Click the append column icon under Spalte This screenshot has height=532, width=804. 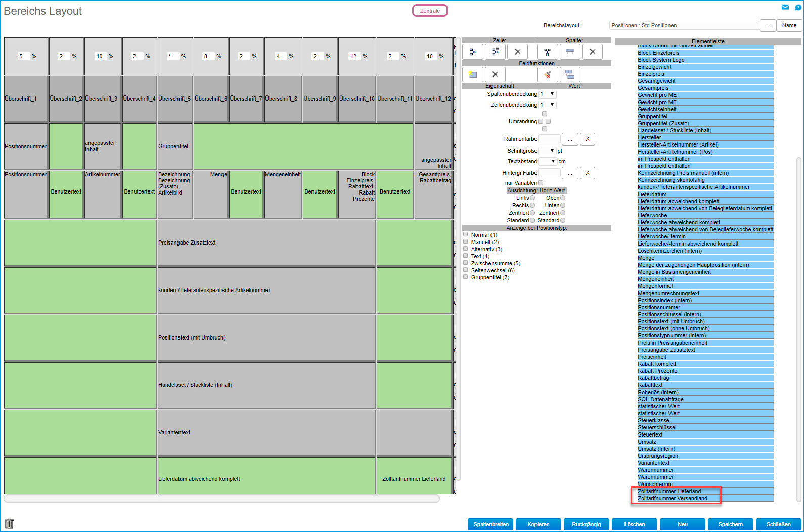pos(570,52)
